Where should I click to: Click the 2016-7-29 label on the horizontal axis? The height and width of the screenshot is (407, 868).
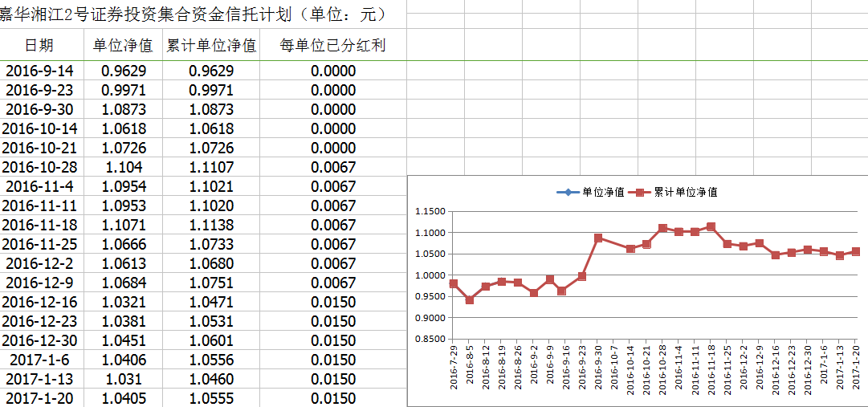point(454,369)
